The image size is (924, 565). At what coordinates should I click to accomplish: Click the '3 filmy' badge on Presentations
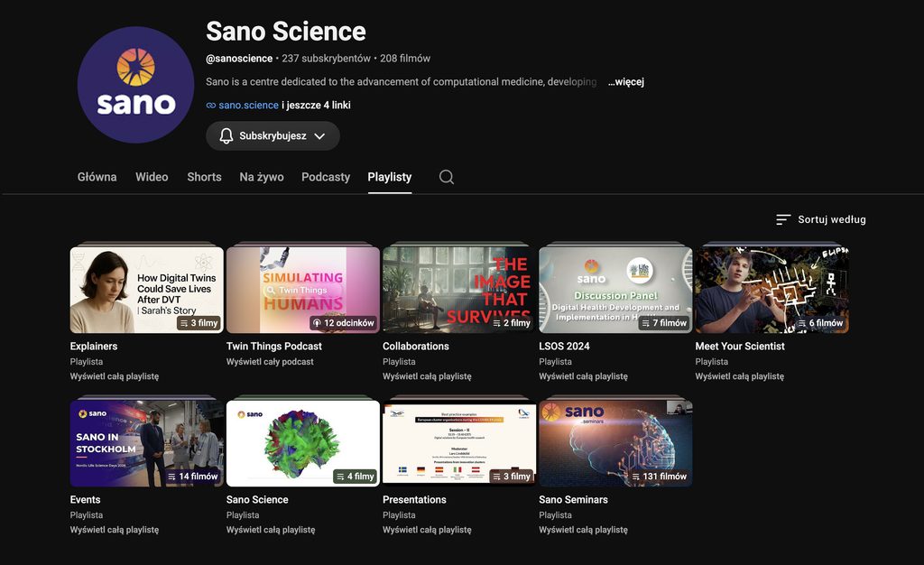(512, 476)
